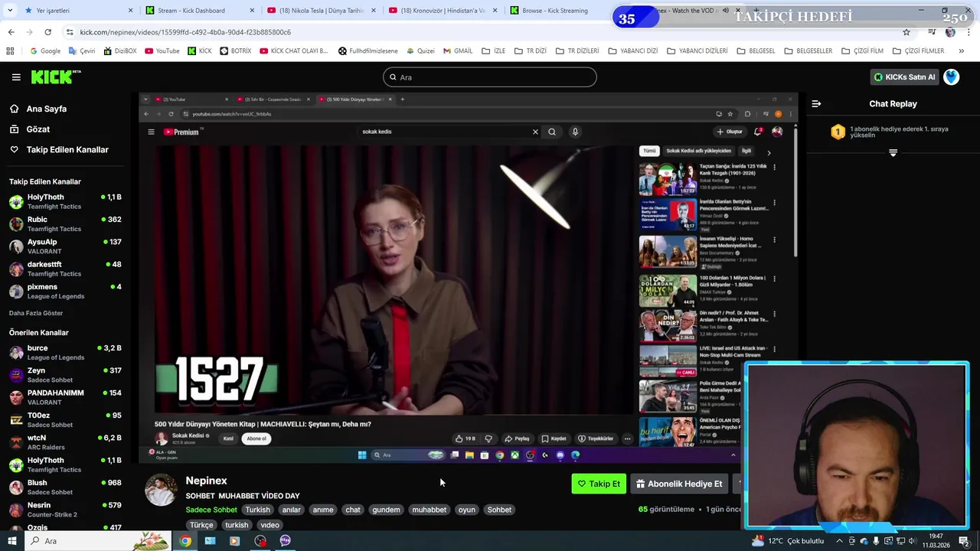The image size is (980, 551).
Task: Open the BOTRIX bookmark
Action: (235, 51)
